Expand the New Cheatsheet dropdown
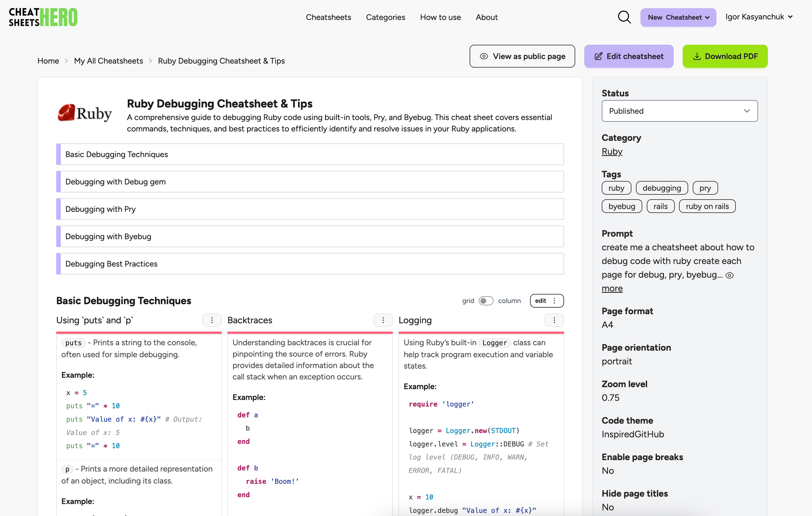This screenshot has height=516, width=812. (x=678, y=17)
